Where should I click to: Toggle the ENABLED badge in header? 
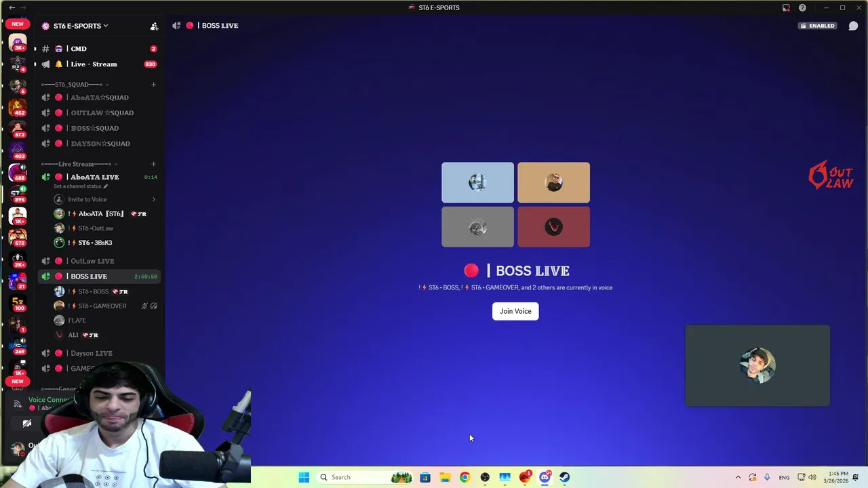[817, 26]
